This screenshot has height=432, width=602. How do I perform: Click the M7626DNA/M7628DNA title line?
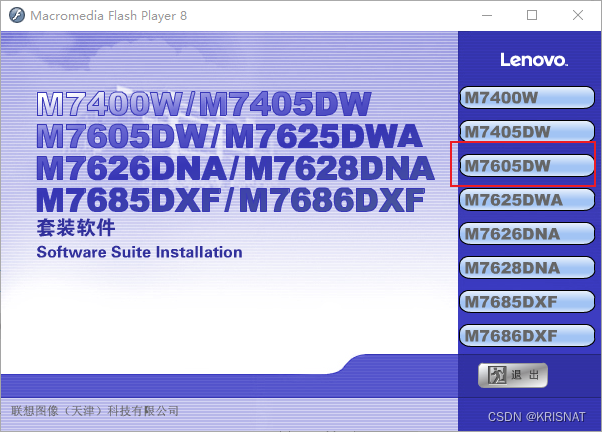235,168
